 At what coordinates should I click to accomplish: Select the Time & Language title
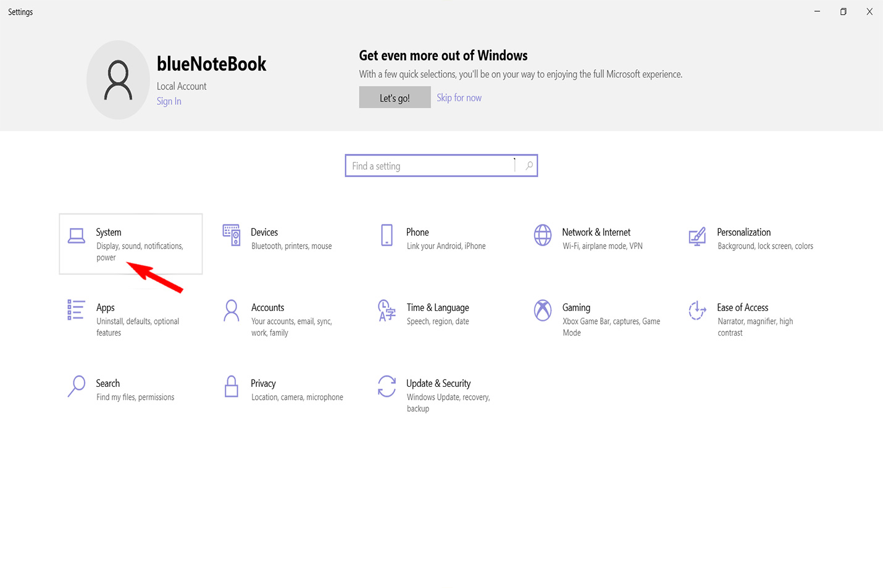[438, 307]
